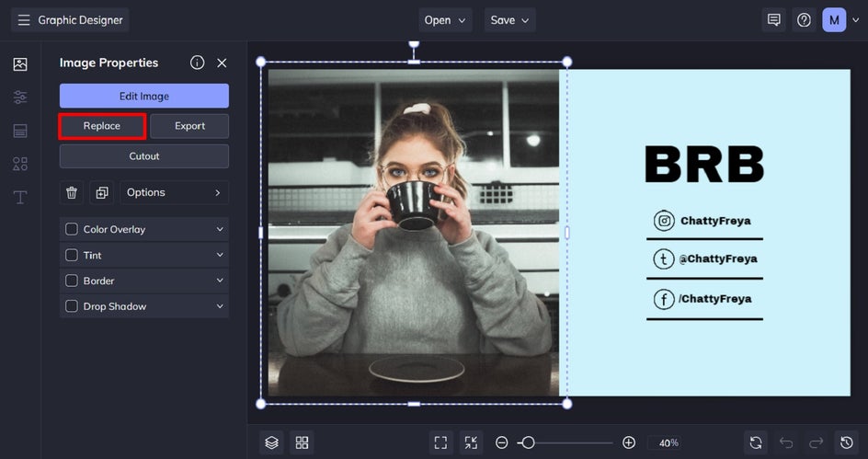Expand the Border section chevron
Image resolution: width=868 pixels, height=459 pixels.
(220, 281)
